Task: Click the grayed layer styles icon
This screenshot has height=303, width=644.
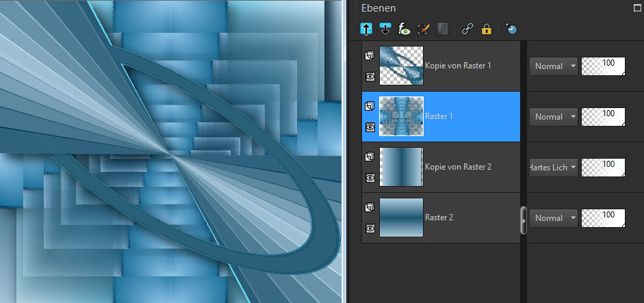Action: coord(442,29)
